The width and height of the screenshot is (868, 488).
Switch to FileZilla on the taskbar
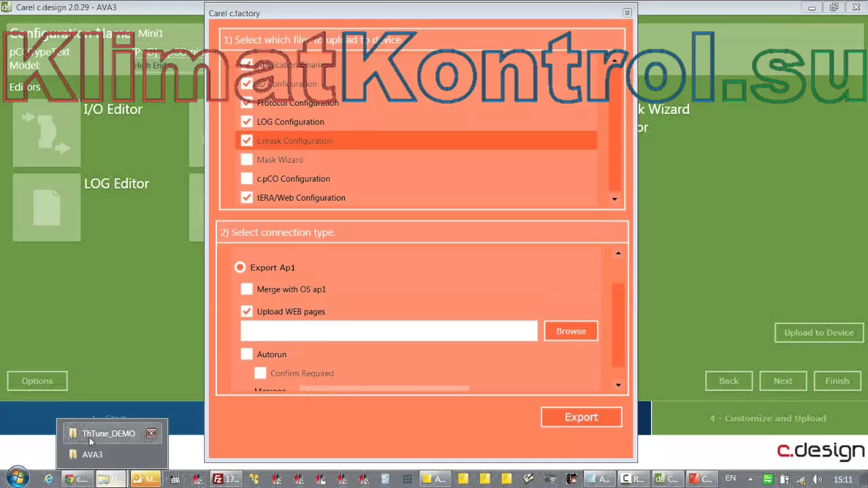point(225,479)
